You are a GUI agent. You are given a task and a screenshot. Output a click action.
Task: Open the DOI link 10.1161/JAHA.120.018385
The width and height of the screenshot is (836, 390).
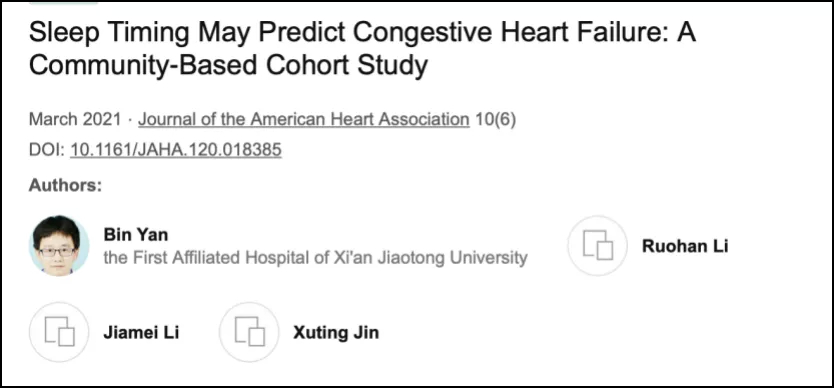tap(176, 150)
